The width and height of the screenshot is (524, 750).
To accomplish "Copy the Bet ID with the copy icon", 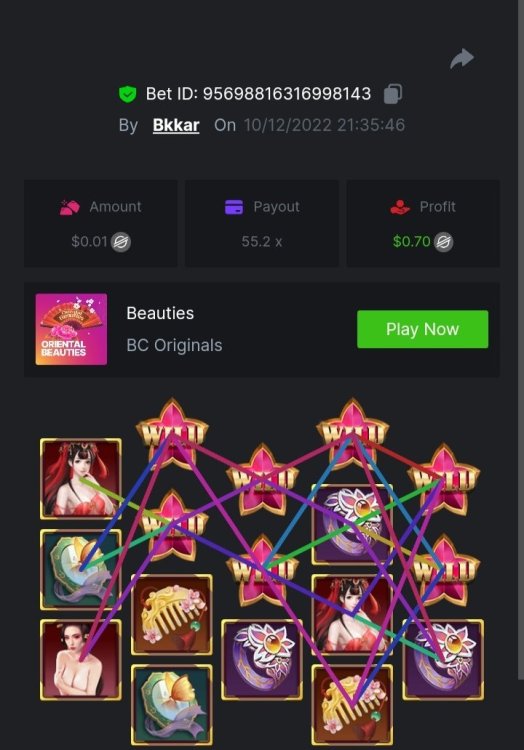I will point(393,94).
